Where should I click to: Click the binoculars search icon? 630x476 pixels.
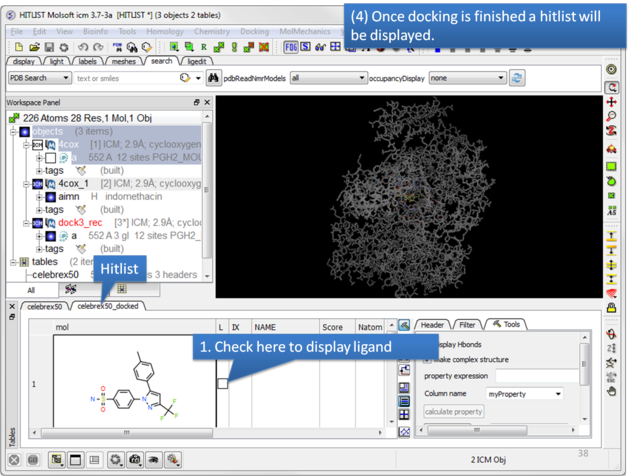pyautogui.click(x=211, y=78)
